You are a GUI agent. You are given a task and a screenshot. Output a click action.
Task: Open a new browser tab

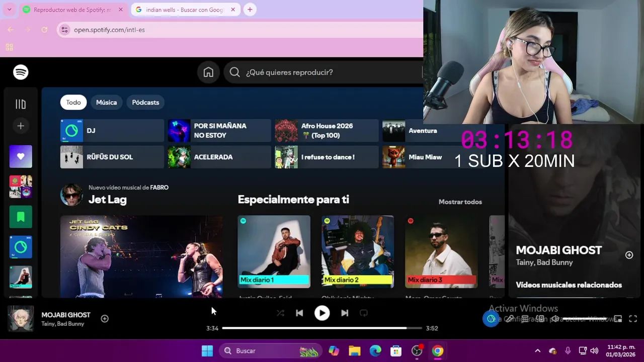click(x=250, y=10)
